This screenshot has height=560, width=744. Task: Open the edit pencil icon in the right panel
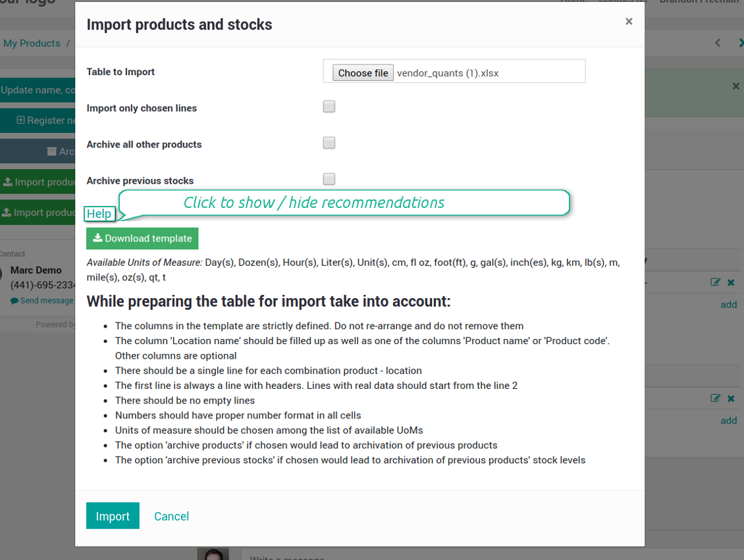click(x=715, y=282)
